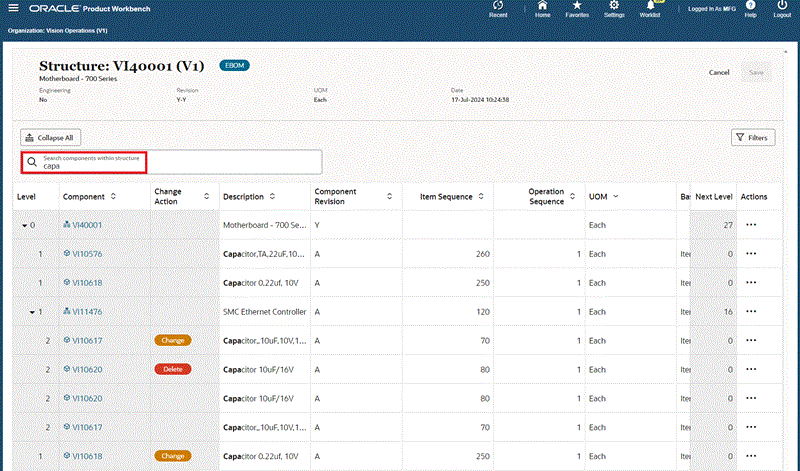Open the Settings gear icon

(614, 6)
